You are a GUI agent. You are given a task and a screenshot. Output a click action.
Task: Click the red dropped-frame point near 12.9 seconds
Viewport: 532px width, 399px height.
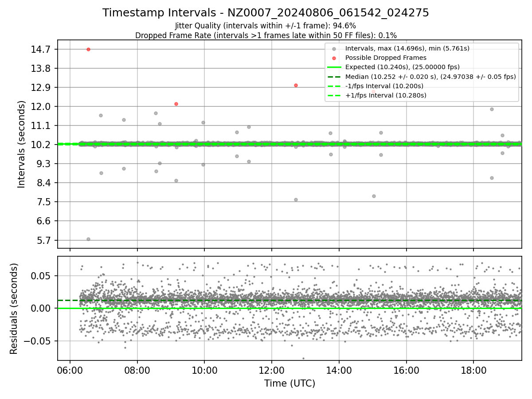pyautogui.click(x=296, y=85)
